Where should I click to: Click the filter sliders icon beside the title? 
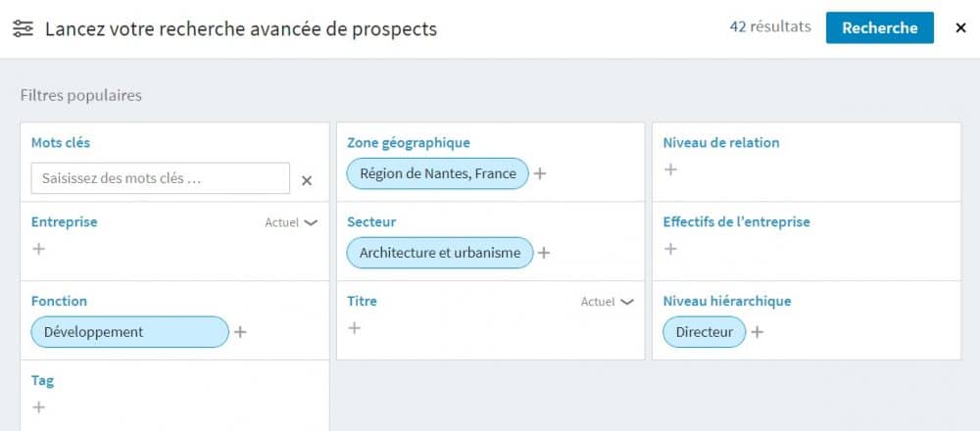pyautogui.click(x=24, y=28)
